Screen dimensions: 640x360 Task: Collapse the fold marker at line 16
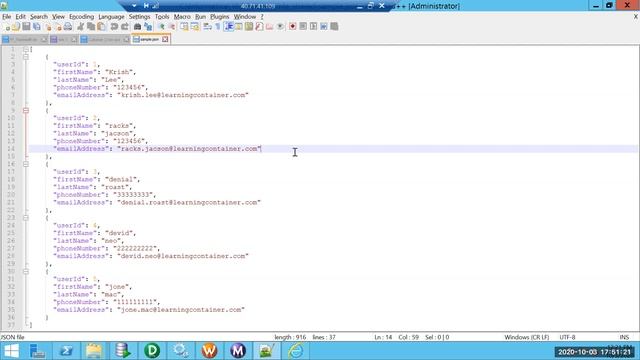[26, 164]
